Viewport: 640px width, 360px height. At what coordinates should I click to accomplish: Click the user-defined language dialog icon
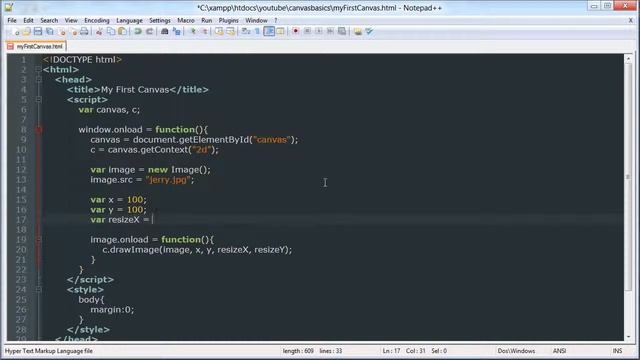point(280,31)
